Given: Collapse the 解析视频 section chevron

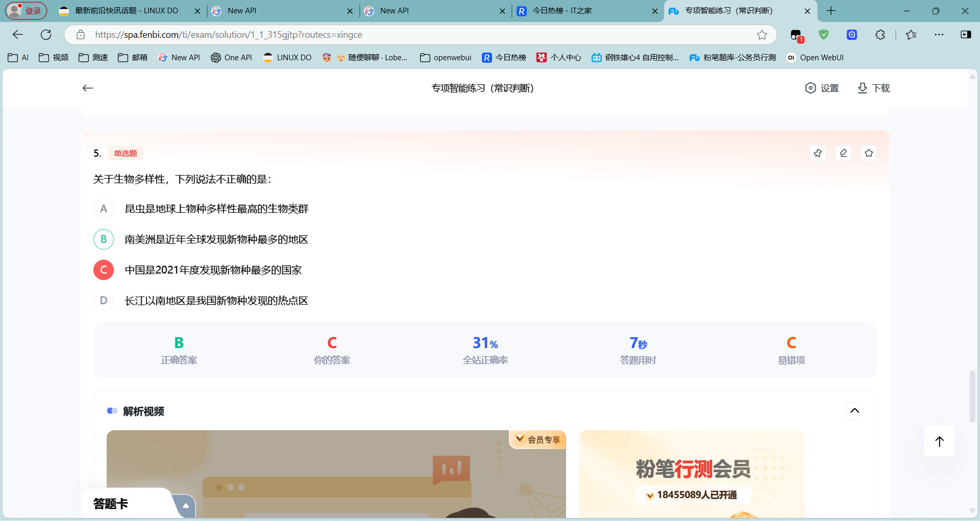Looking at the screenshot, I should point(855,411).
